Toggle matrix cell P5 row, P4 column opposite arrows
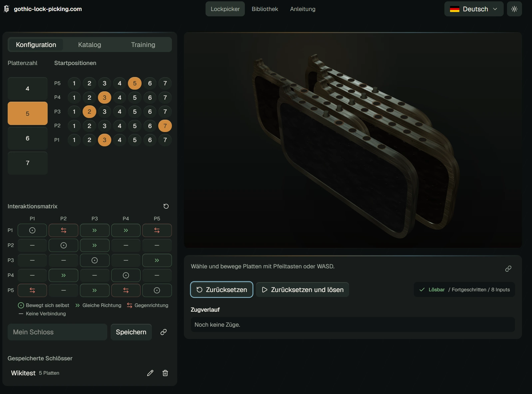 [126, 290]
